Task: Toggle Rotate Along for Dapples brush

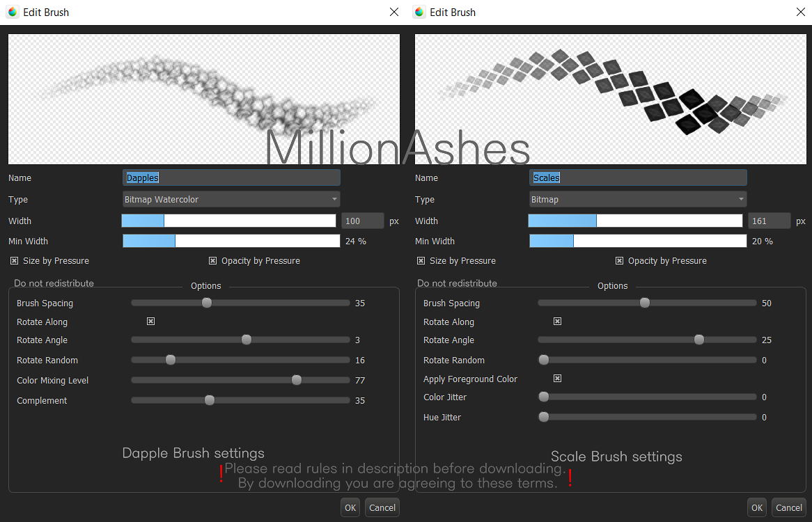Action: pos(150,322)
